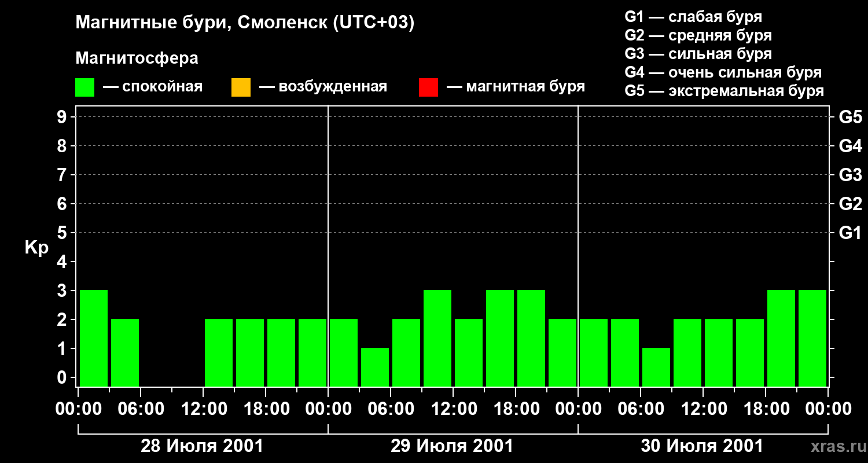The width and height of the screenshot is (868, 463).
Task: Click the first 12:00 time tick label
Action: (x=203, y=409)
